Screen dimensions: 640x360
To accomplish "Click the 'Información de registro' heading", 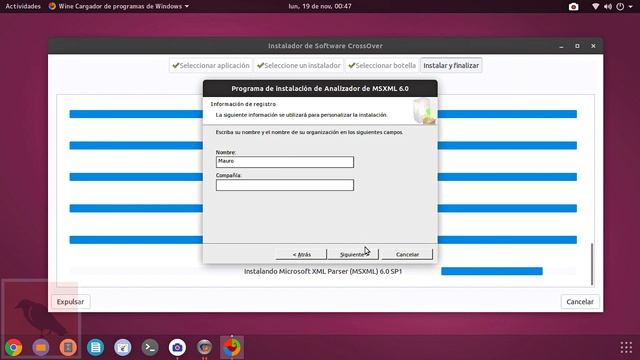I will coord(243,104).
